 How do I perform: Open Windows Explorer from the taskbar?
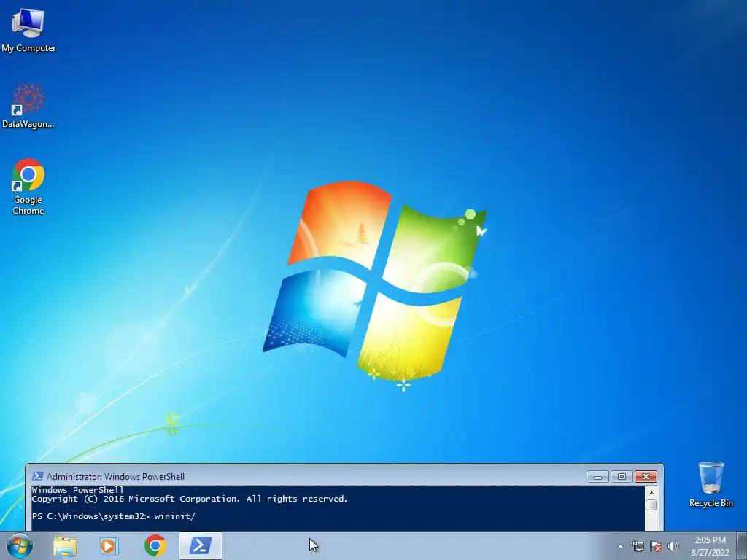65,546
